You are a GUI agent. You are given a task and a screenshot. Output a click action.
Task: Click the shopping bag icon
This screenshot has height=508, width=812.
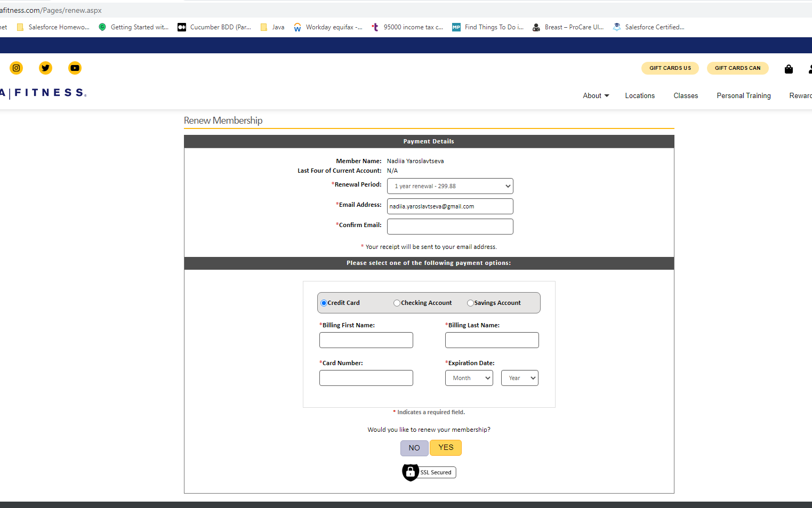(x=789, y=69)
